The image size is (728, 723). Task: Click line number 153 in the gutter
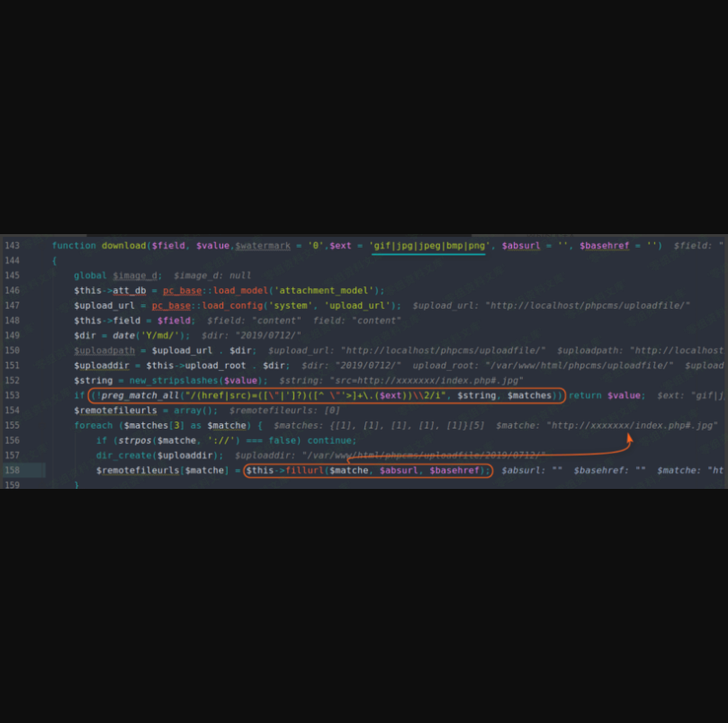(12, 395)
